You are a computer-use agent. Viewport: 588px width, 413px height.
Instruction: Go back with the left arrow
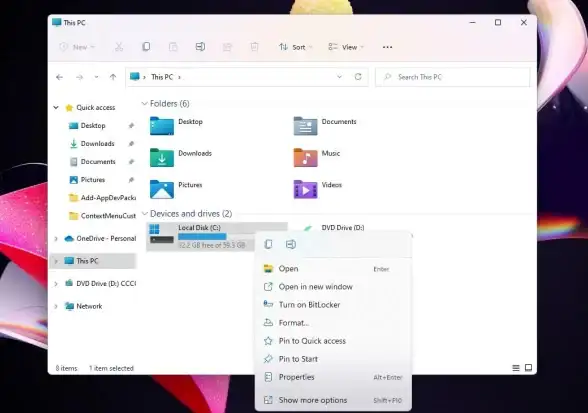point(59,77)
